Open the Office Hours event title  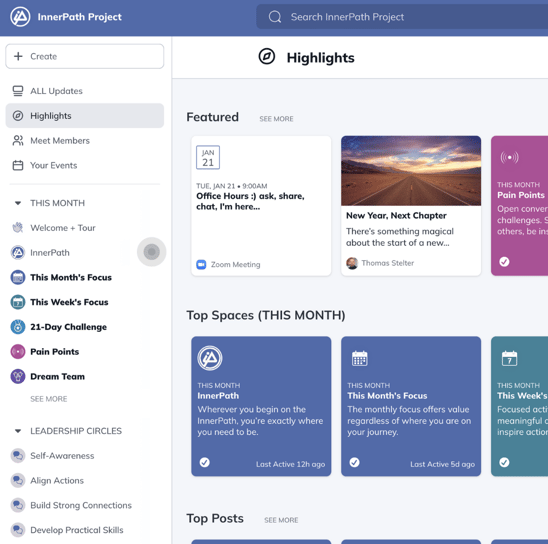[x=250, y=201]
